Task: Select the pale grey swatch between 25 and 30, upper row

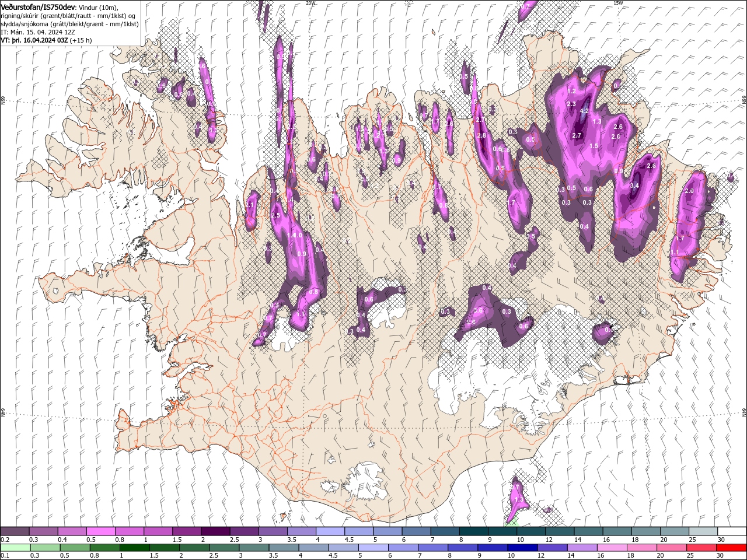Action: (703, 531)
